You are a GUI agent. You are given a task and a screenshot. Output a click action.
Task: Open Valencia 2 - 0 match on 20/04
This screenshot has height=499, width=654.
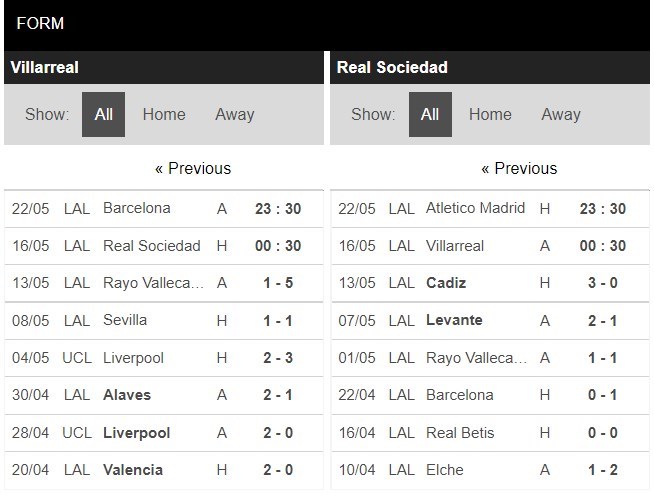coord(164,470)
